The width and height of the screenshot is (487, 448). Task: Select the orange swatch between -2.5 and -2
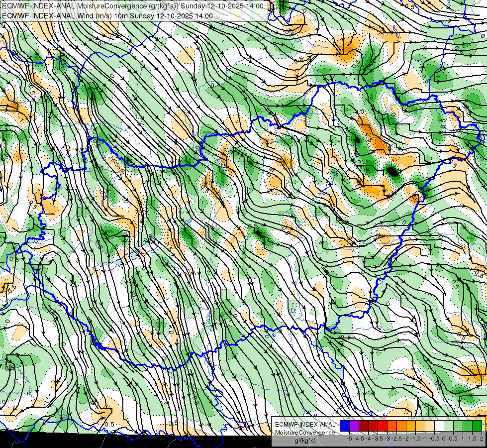tap(401, 426)
